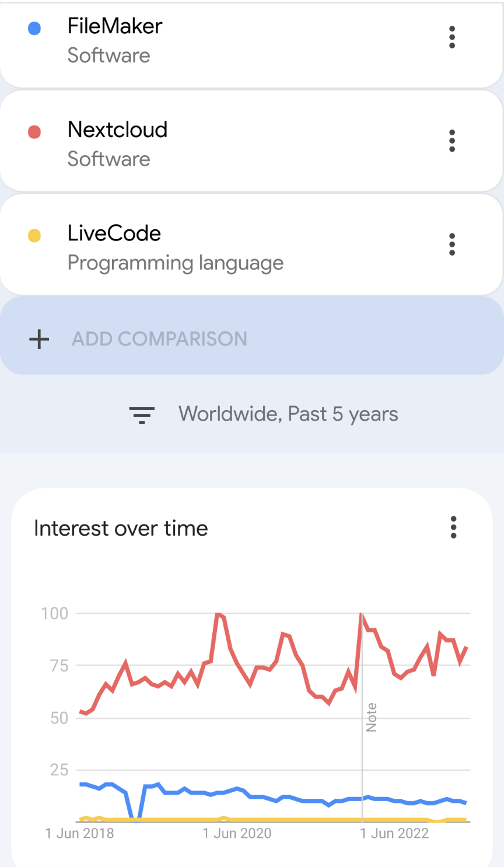Select the Nextcloud search term
Screen dimensions: 504x867
tap(117, 130)
